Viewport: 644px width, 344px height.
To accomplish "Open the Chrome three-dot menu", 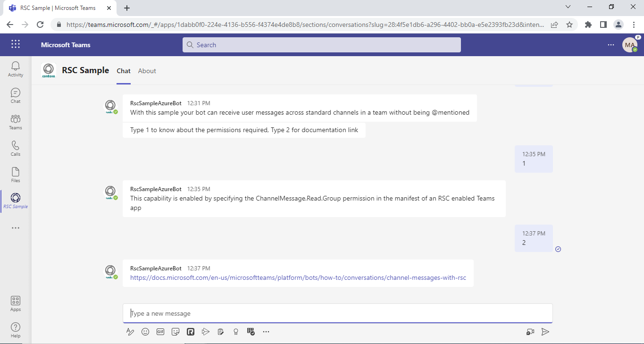I will (x=634, y=25).
